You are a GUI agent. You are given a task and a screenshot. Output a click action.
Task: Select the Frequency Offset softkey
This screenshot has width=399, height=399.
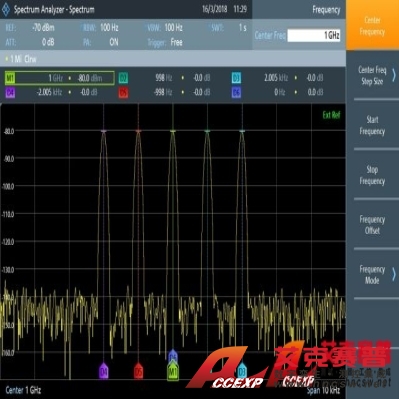click(x=373, y=225)
